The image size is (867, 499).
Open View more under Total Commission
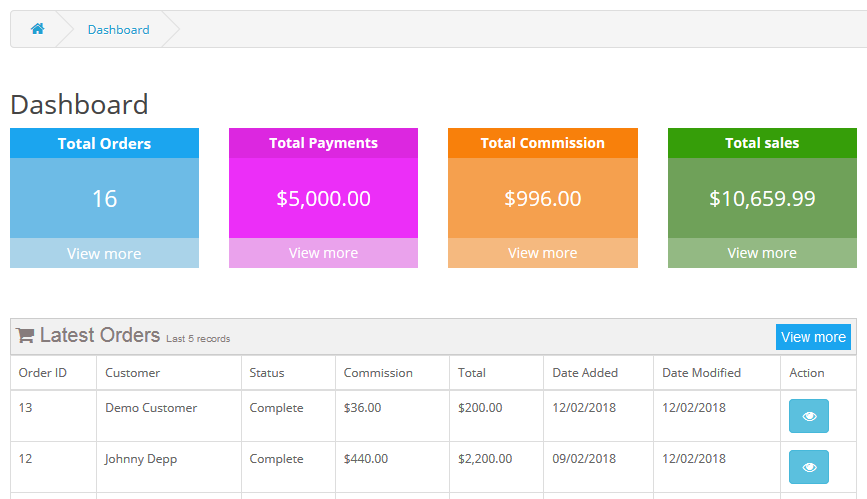(542, 253)
